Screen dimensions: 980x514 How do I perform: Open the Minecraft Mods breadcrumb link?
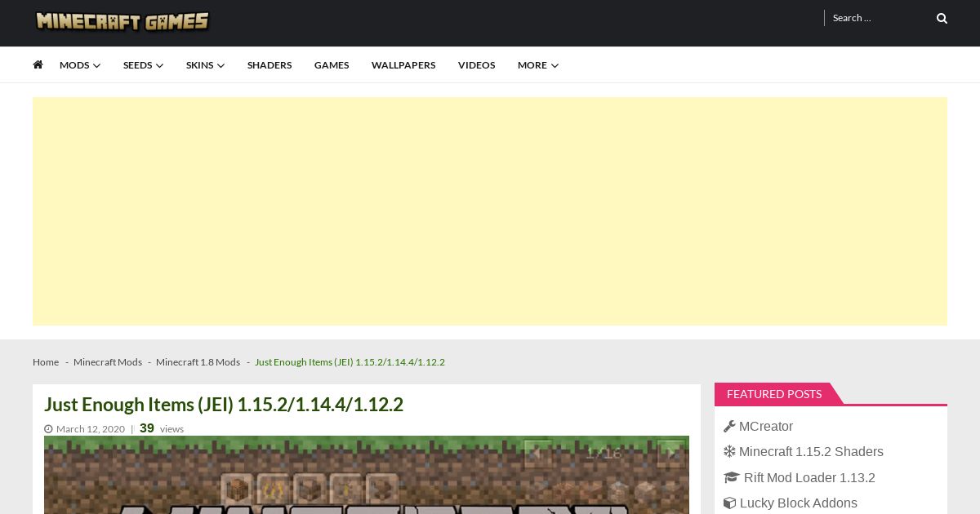pos(108,362)
